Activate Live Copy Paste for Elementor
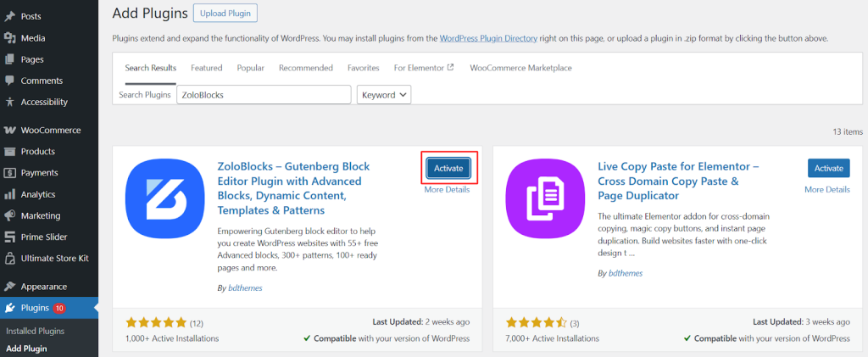Image resolution: width=868 pixels, height=357 pixels. [829, 168]
